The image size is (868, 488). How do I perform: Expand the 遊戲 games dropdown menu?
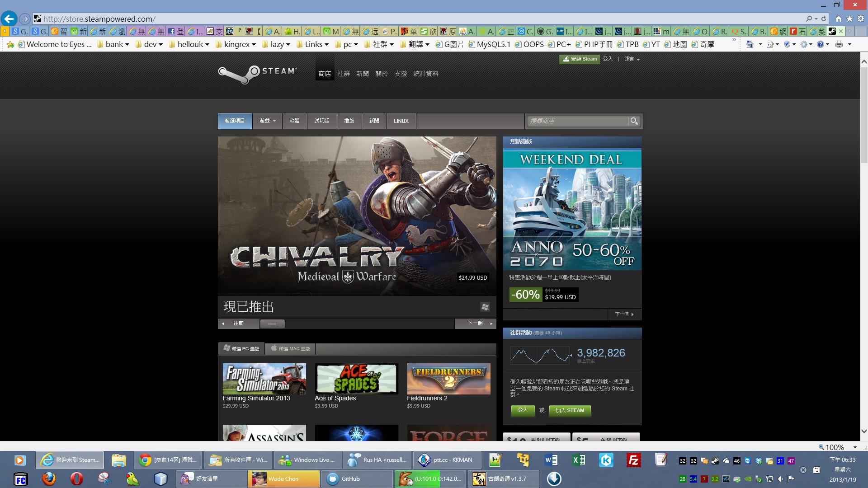point(268,121)
